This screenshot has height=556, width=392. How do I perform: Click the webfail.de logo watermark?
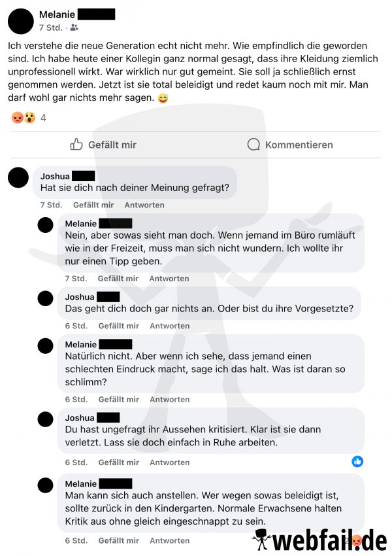[319, 541]
